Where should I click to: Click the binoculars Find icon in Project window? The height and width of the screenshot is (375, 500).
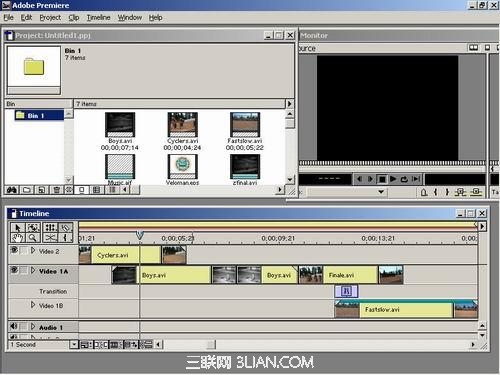tap(12, 190)
